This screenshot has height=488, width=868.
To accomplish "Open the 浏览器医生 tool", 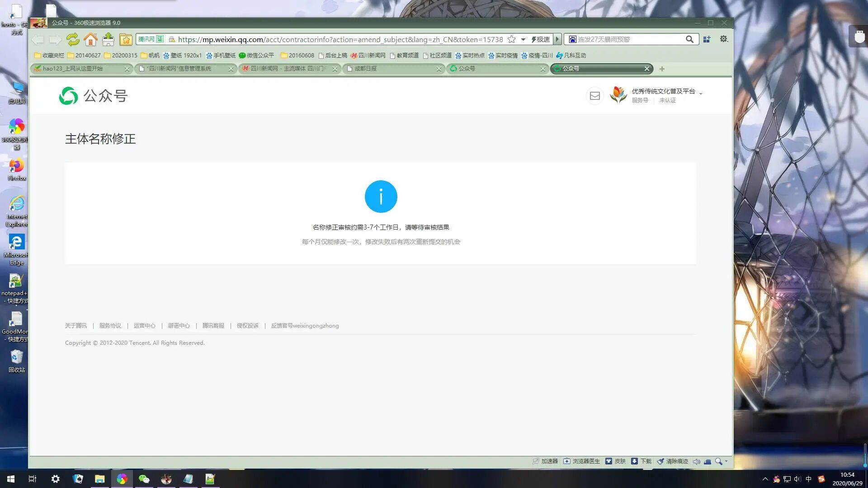I will click(581, 461).
